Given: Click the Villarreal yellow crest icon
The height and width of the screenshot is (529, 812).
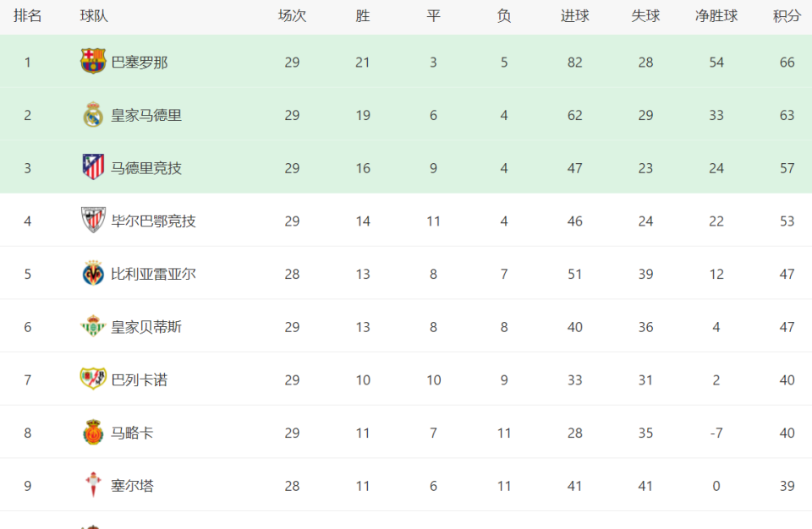Looking at the screenshot, I should click(93, 273).
